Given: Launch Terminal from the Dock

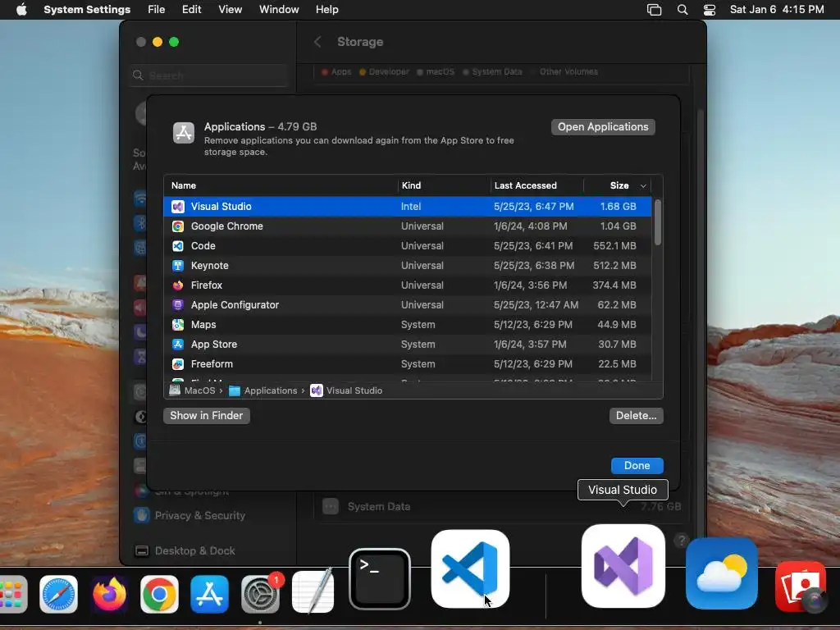Looking at the screenshot, I should [379, 579].
